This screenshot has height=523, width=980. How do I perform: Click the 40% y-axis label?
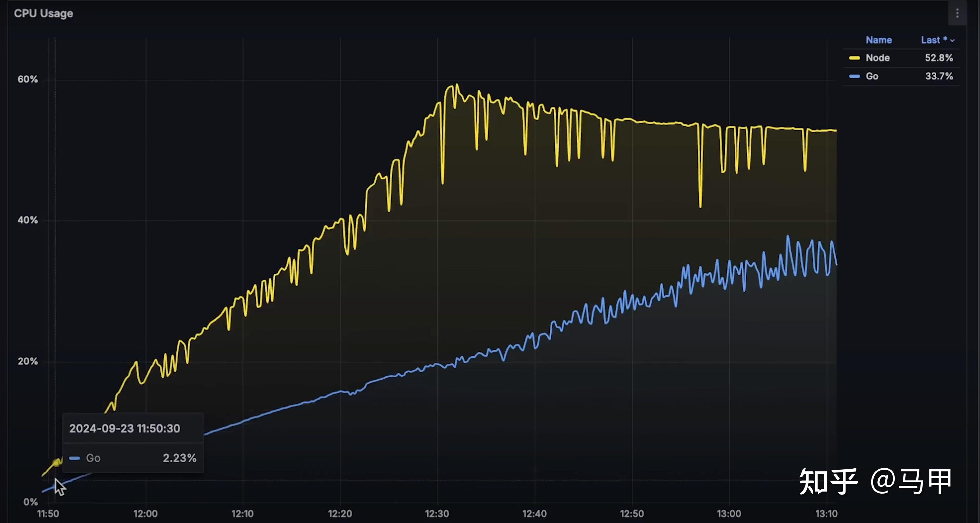click(x=27, y=220)
